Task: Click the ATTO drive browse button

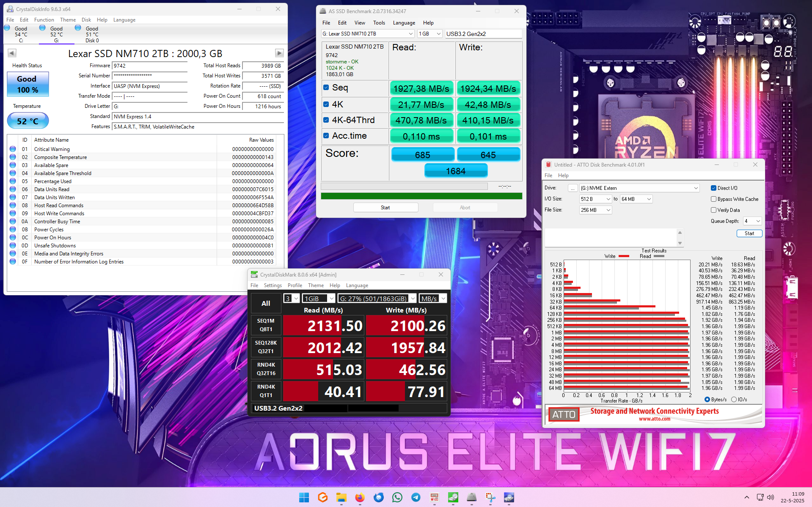Action: [573, 188]
